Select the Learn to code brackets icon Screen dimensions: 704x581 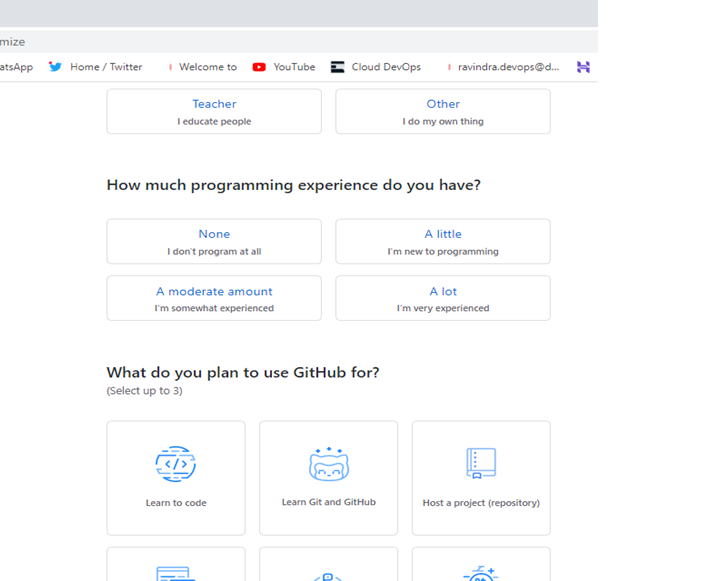click(176, 464)
